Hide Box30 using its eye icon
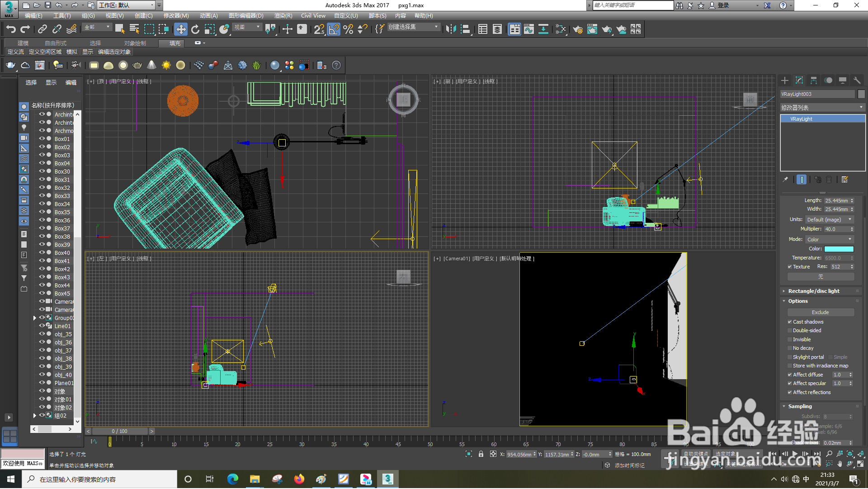 pos(42,172)
